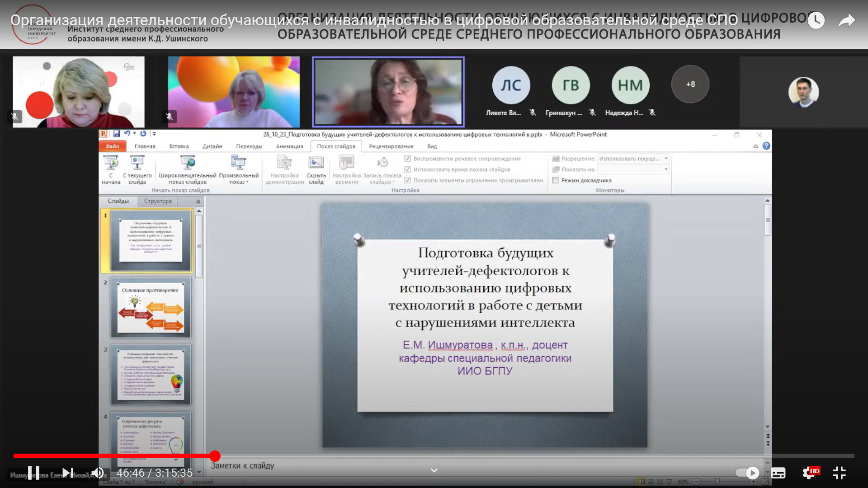Uncheck Use slide show timings checkbox
This screenshot has width=868, height=488.
[x=407, y=169]
